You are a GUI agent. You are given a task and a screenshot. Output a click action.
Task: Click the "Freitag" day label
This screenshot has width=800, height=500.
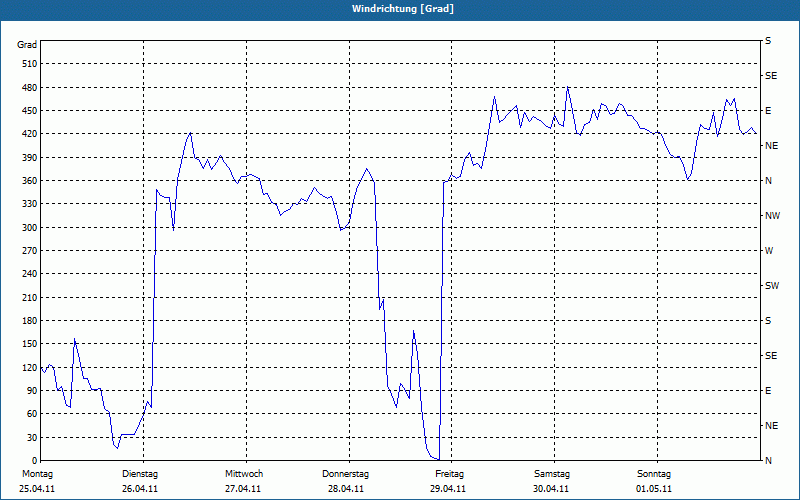tap(449, 474)
